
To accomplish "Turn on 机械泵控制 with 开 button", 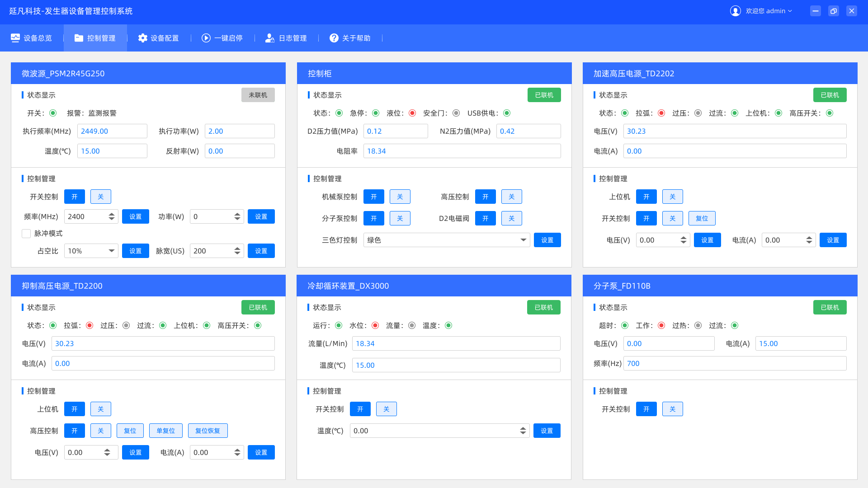I will tap(373, 197).
